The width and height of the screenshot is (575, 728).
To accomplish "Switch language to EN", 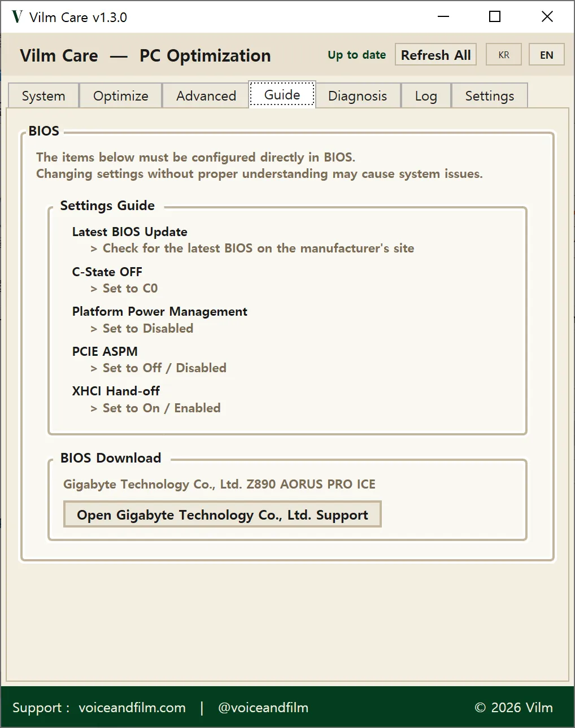I will [x=546, y=55].
